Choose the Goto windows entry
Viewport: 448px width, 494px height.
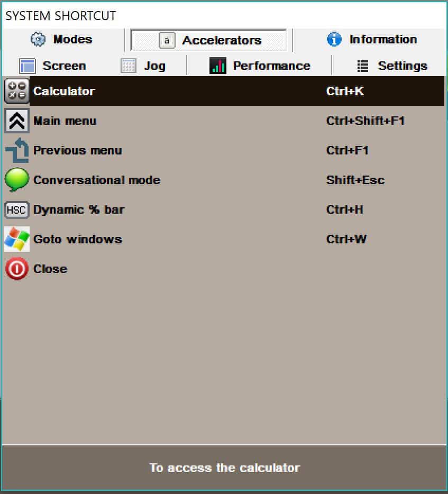pos(224,239)
